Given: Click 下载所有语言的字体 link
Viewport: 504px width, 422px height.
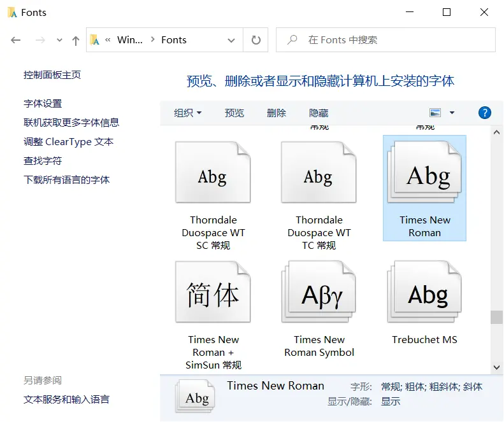Looking at the screenshot, I should [x=66, y=179].
